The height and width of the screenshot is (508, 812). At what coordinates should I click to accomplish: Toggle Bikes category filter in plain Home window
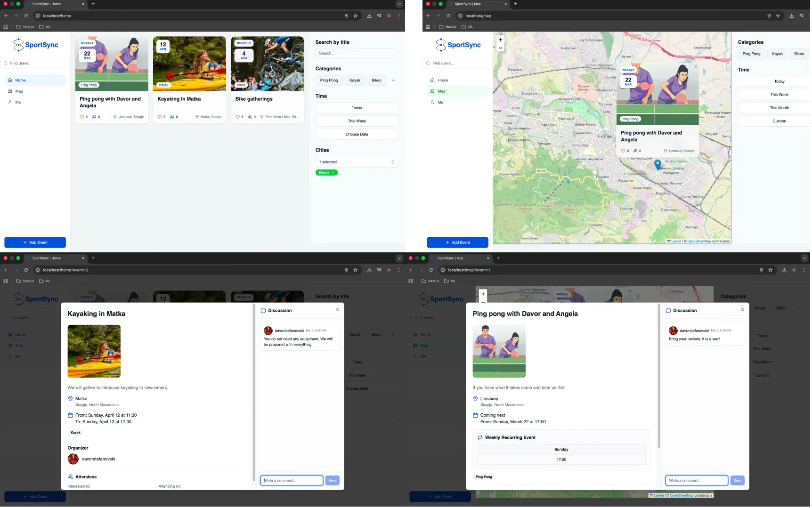pyautogui.click(x=377, y=81)
